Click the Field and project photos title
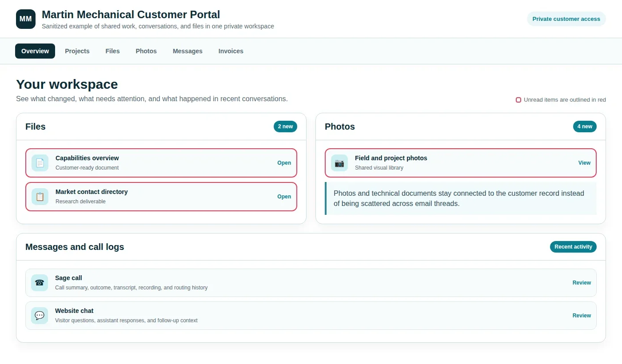 point(391,158)
